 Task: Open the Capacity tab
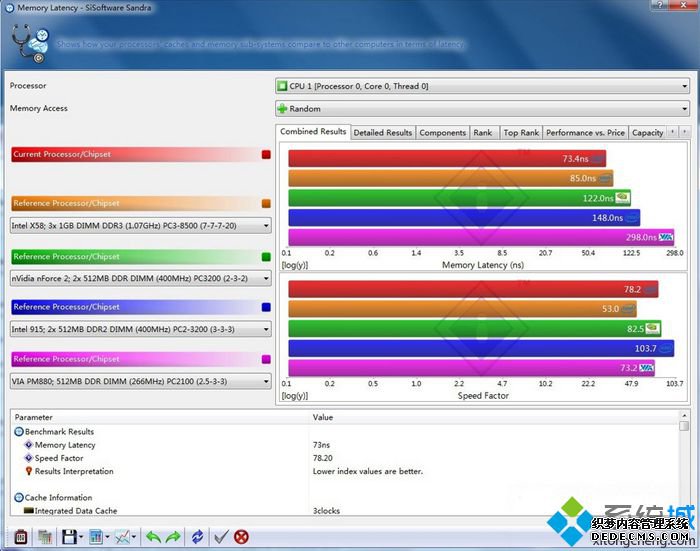click(x=647, y=133)
